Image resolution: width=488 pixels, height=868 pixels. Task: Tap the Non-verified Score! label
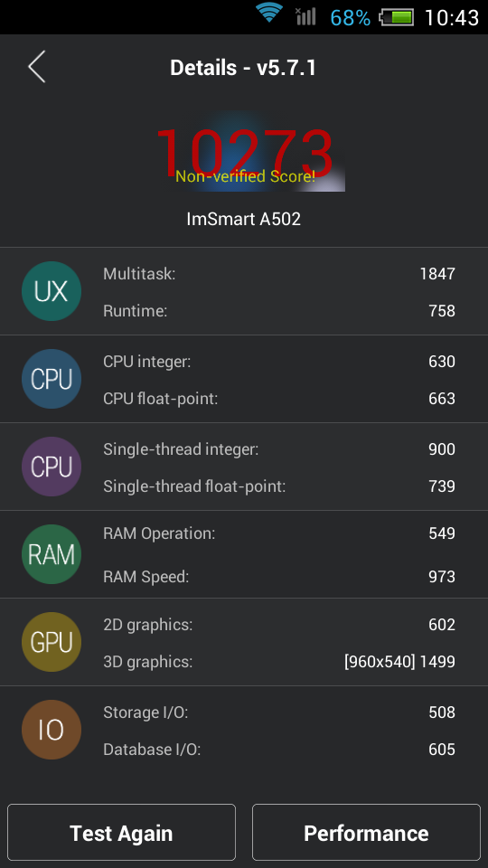tap(245, 176)
